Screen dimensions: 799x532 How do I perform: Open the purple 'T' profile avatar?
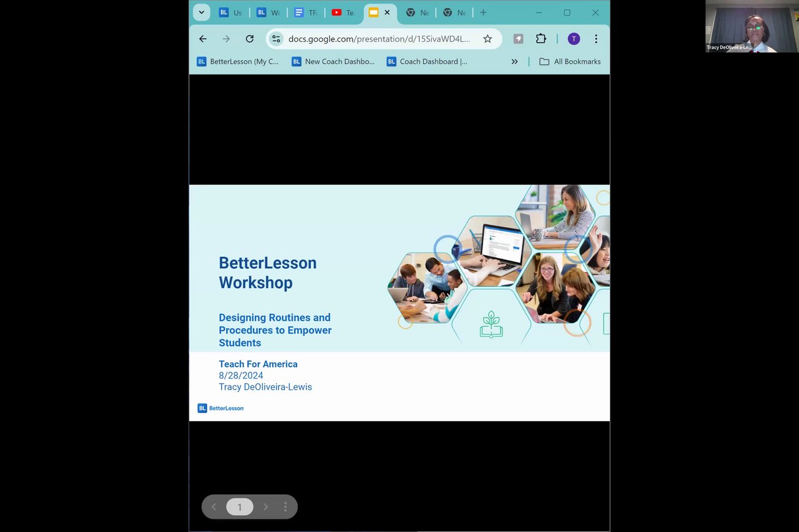tap(574, 39)
